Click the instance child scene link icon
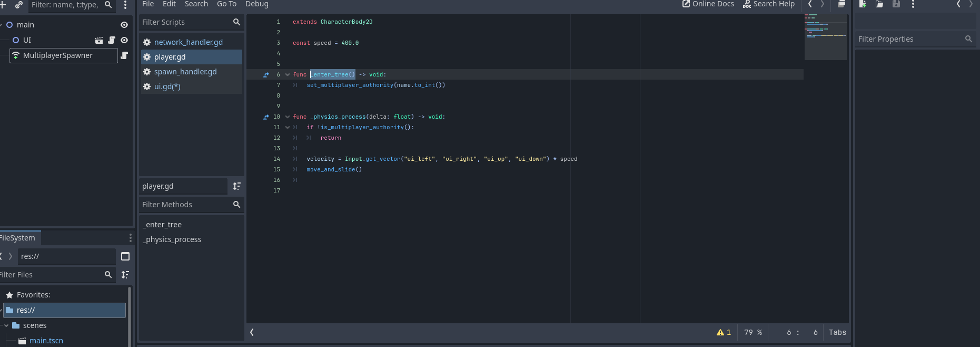980x347 pixels. point(19,5)
